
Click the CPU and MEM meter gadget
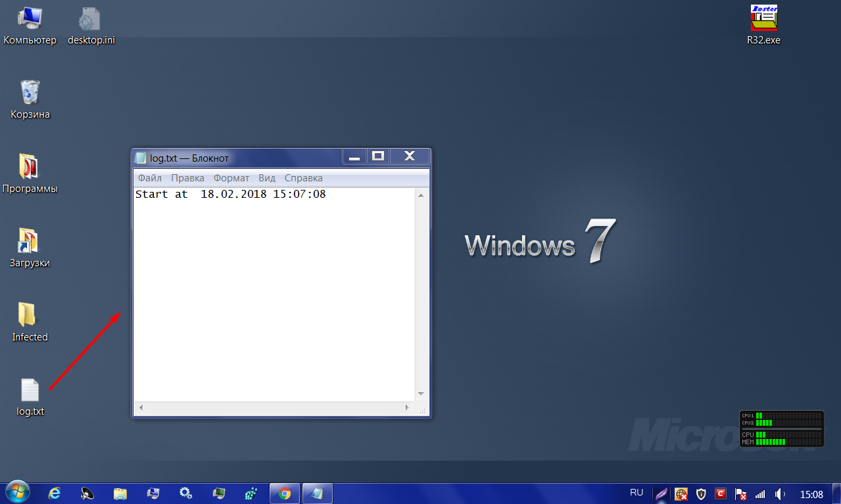[781, 428]
